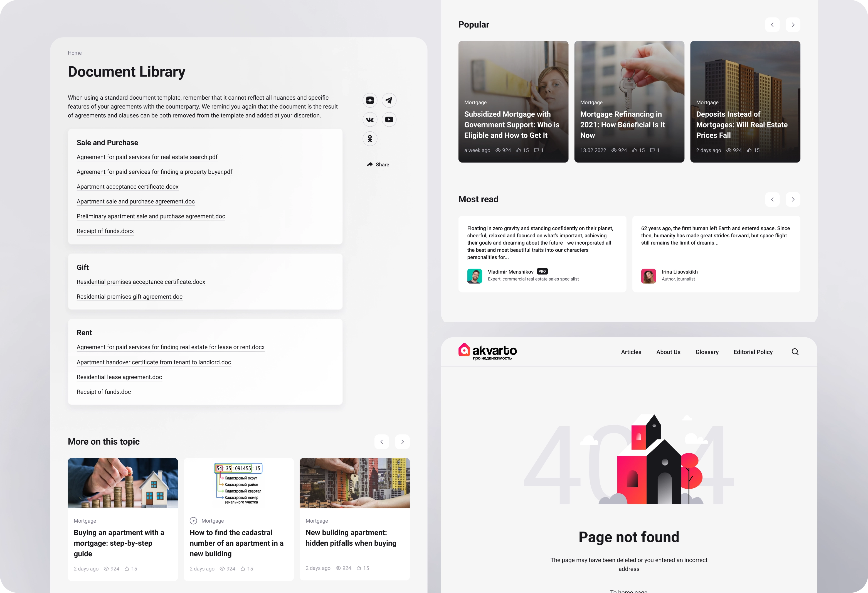Image resolution: width=868 pixels, height=593 pixels.
Task: Go to previous Popular articles slide
Action: tap(772, 25)
